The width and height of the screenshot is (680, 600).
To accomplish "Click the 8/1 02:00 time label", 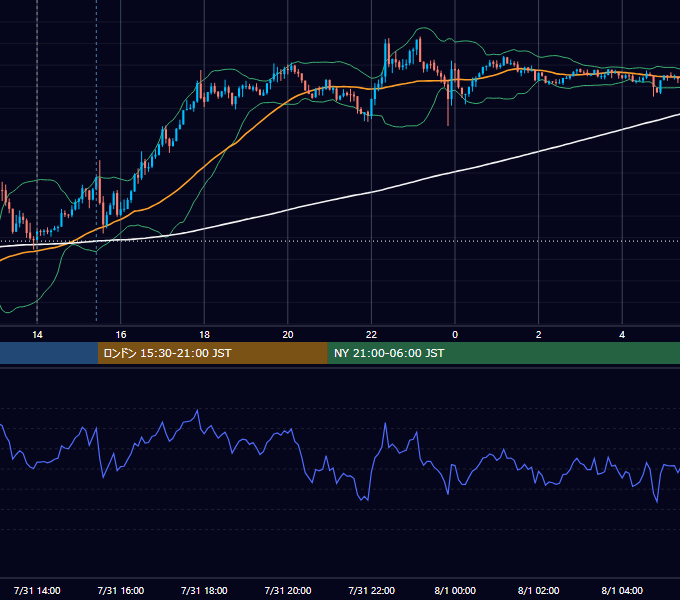I will click(539, 590).
